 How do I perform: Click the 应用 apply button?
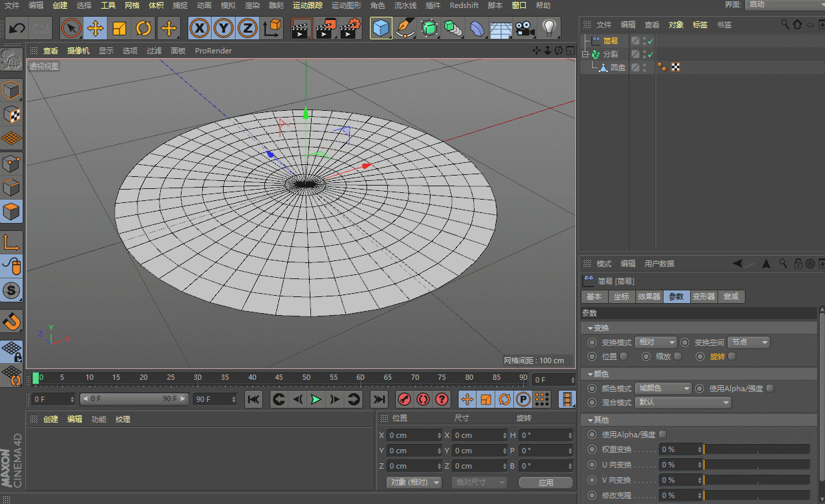(545, 482)
